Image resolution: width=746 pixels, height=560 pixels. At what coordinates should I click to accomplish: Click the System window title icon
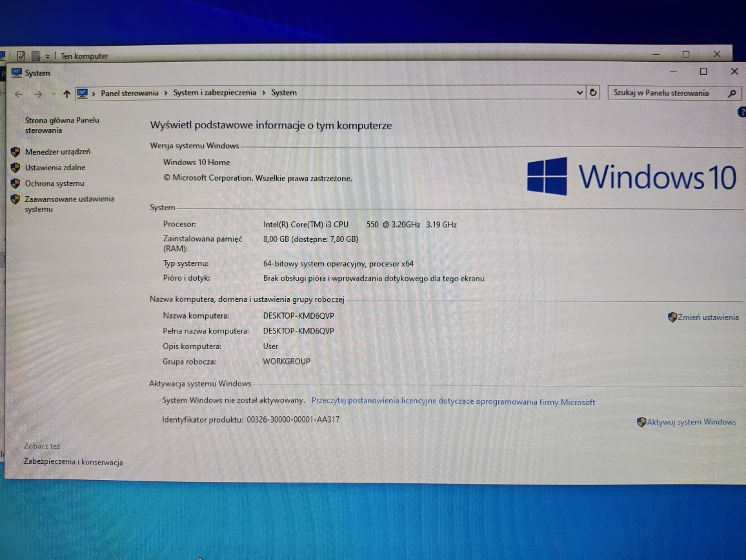(x=17, y=73)
